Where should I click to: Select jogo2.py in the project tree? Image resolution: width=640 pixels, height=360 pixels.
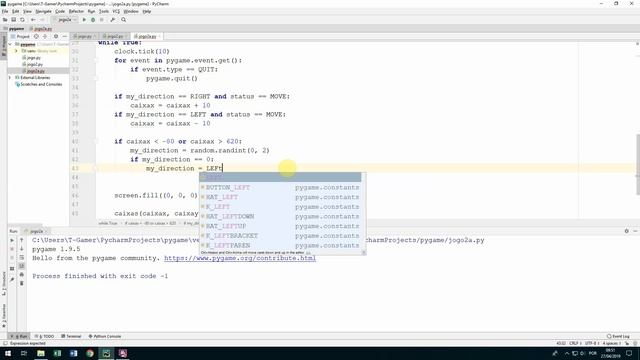[x=33, y=64]
